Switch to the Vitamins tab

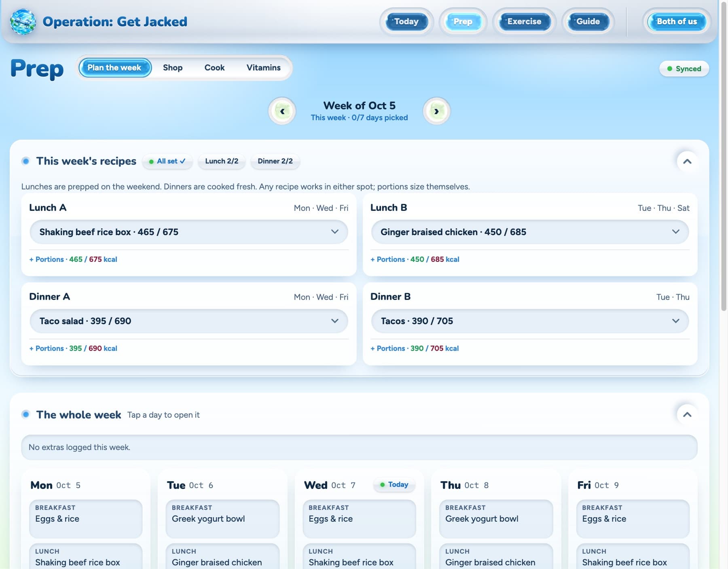pos(263,68)
